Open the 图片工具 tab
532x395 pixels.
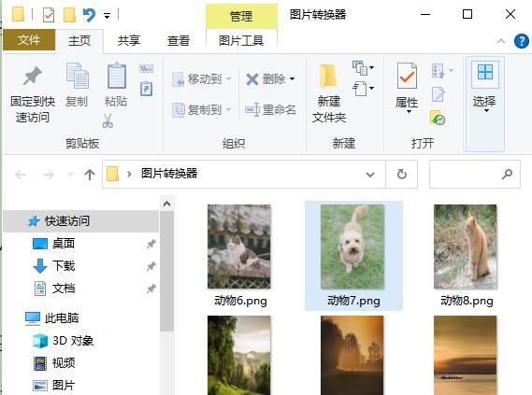241,41
